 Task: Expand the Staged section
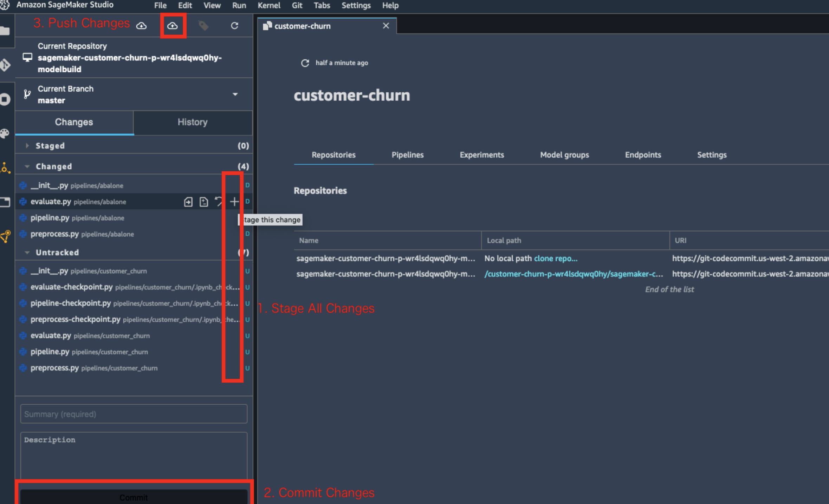click(x=27, y=146)
